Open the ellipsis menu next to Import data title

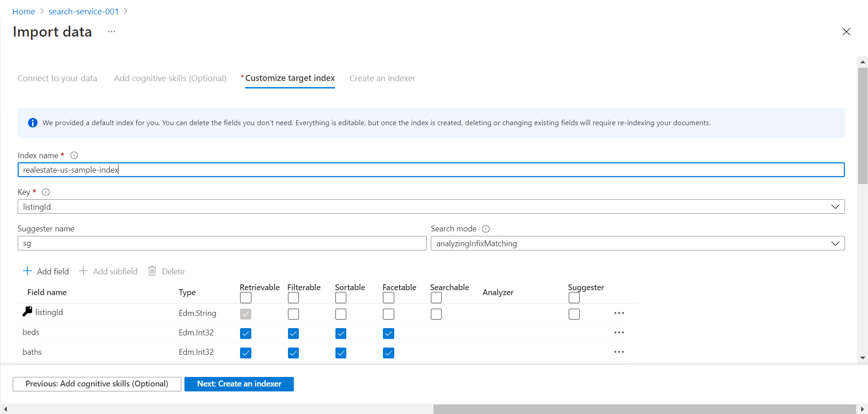[x=112, y=32]
